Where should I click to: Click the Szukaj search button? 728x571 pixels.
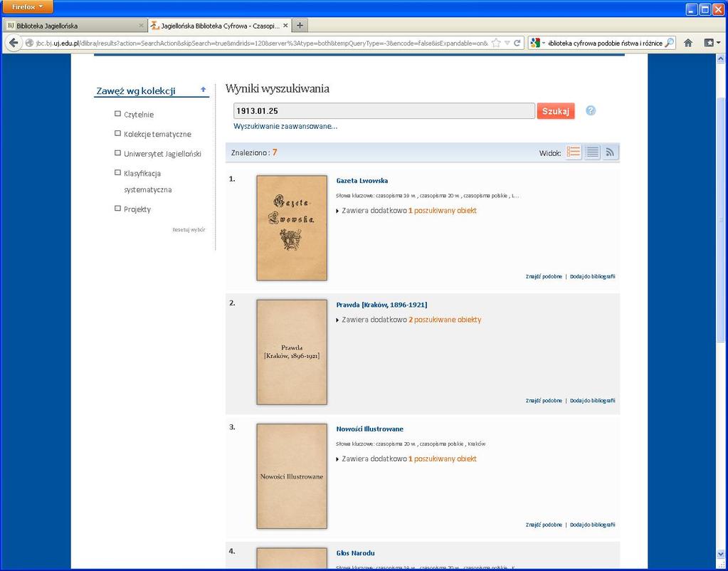point(556,111)
